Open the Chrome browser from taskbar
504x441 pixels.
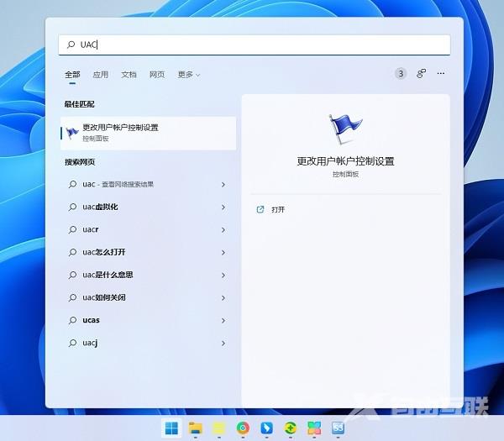pos(243,428)
